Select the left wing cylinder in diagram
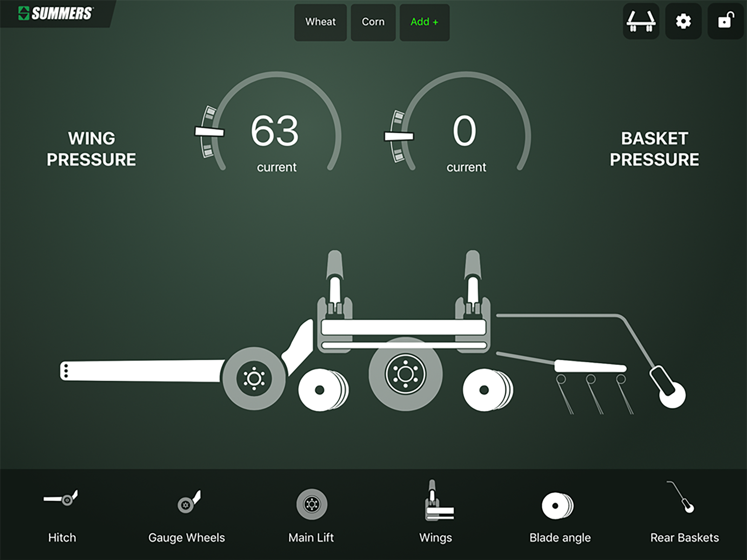The height and width of the screenshot is (560, 747). click(335, 282)
